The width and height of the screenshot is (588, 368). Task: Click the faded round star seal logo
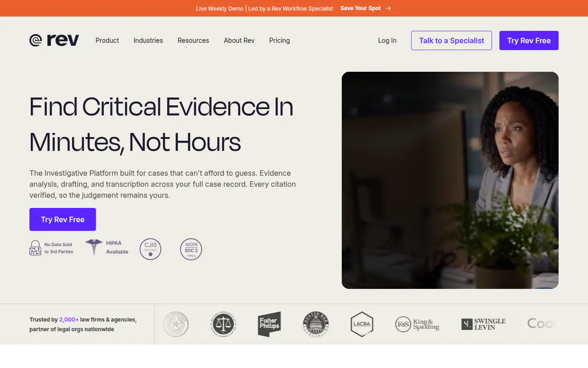click(175, 324)
